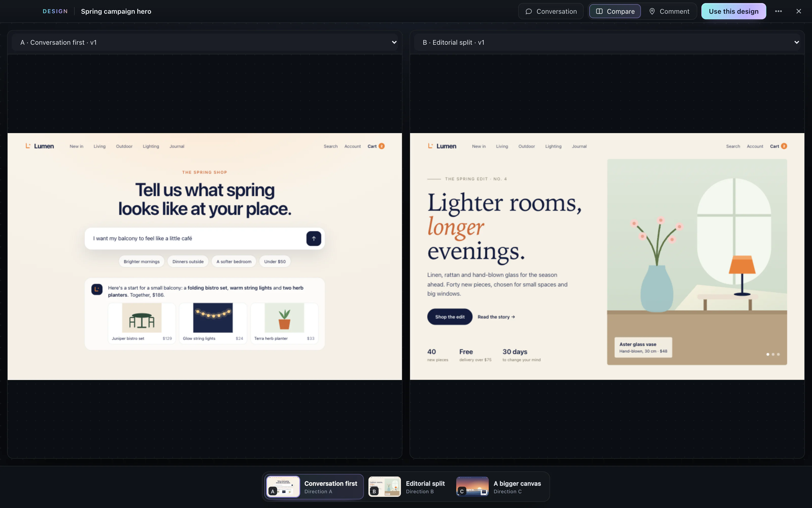The width and height of the screenshot is (812, 508).
Task: Click the "Lighter rooms," headline text
Action: click(x=505, y=203)
